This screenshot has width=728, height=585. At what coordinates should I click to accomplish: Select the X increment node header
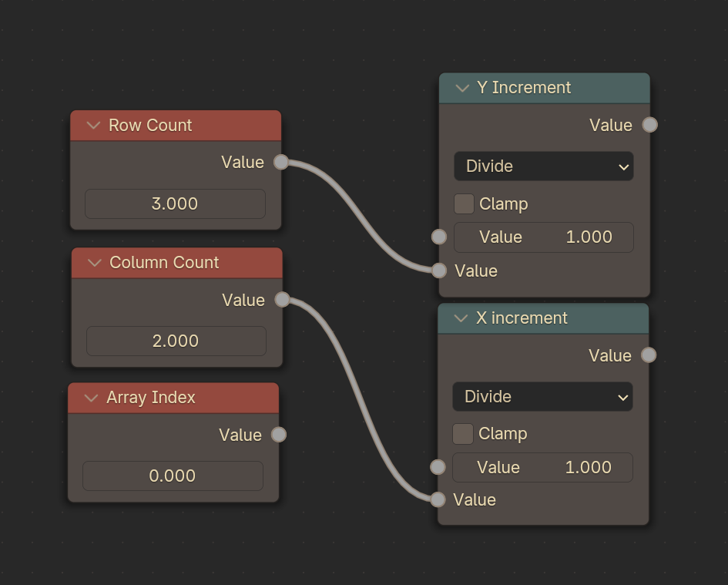[x=543, y=318]
